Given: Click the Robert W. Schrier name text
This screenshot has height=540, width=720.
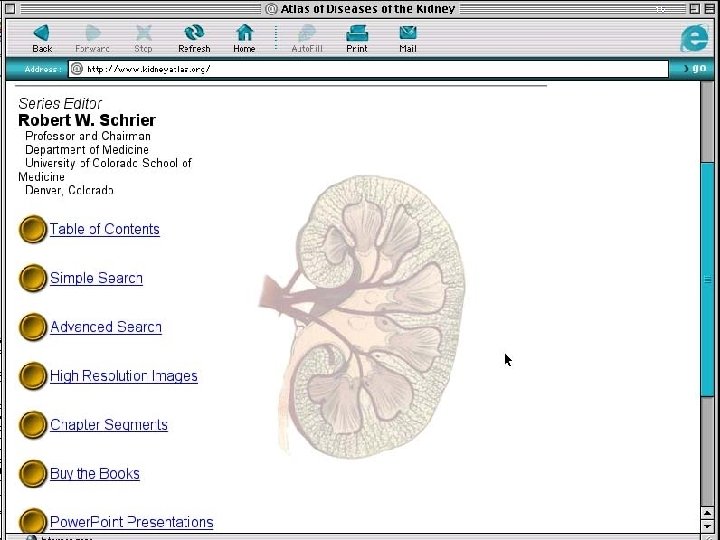Looking at the screenshot, I should click(87, 120).
